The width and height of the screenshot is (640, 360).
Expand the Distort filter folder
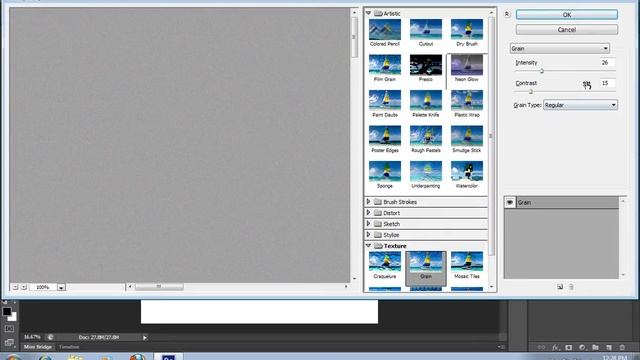[x=368, y=213]
